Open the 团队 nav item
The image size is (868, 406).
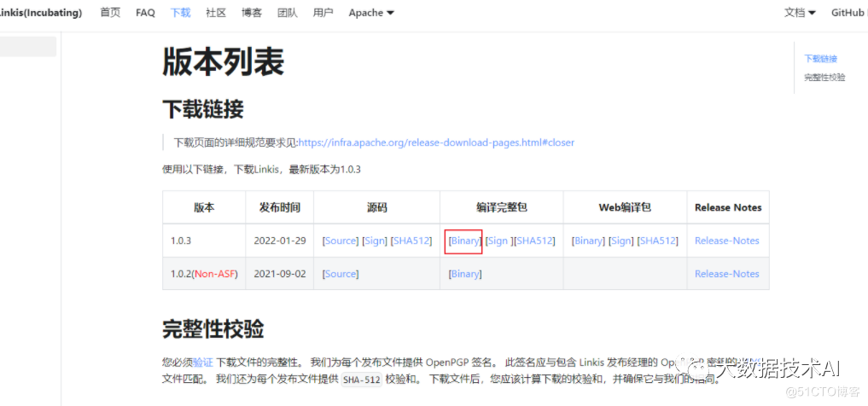click(288, 13)
